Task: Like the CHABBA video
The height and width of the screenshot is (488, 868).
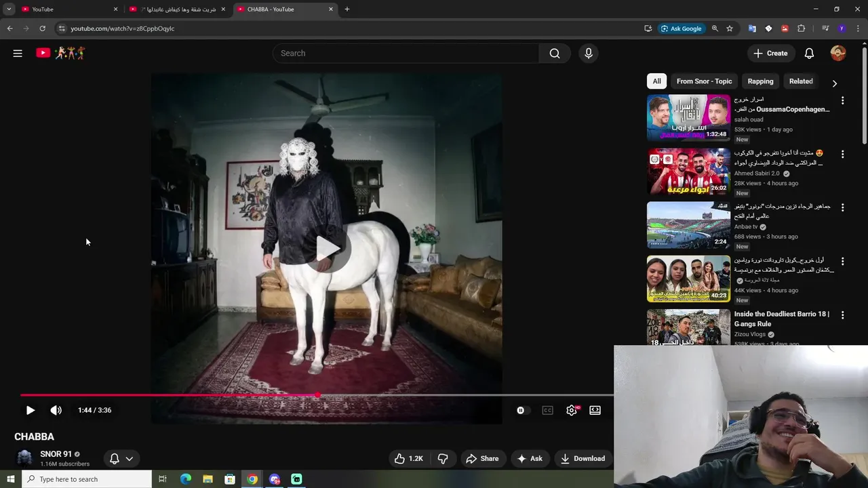Action: click(x=408, y=459)
